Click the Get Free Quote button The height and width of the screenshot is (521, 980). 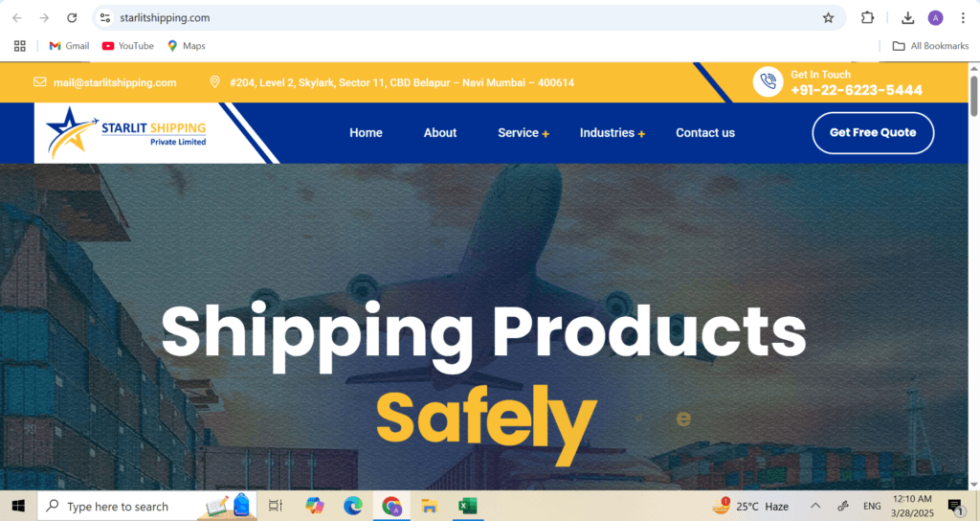(873, 132)
